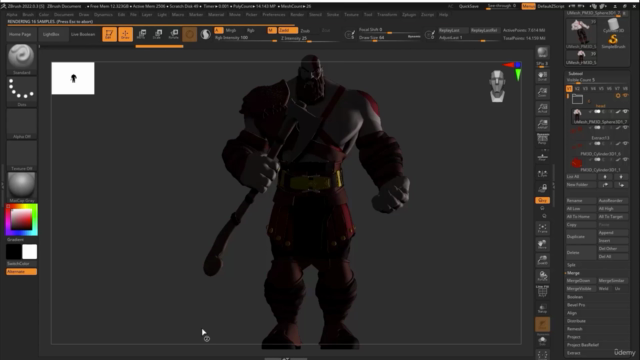This screenshot has height=360, width=640.
Task: Click the Duplicate subtool button
Action: (x=581, y=237)
